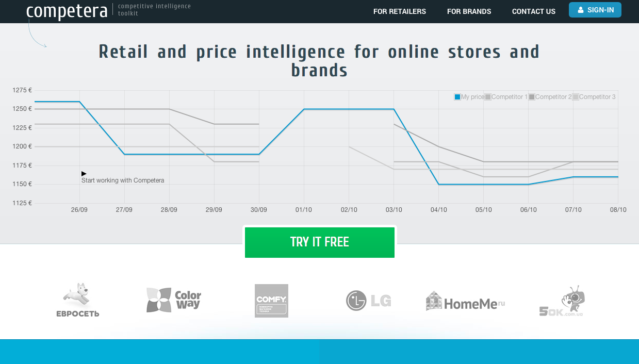This screenshot has width=639, height=364.
Task: Click the 04/10 date label on the chart axis
Action: (439, 210)
